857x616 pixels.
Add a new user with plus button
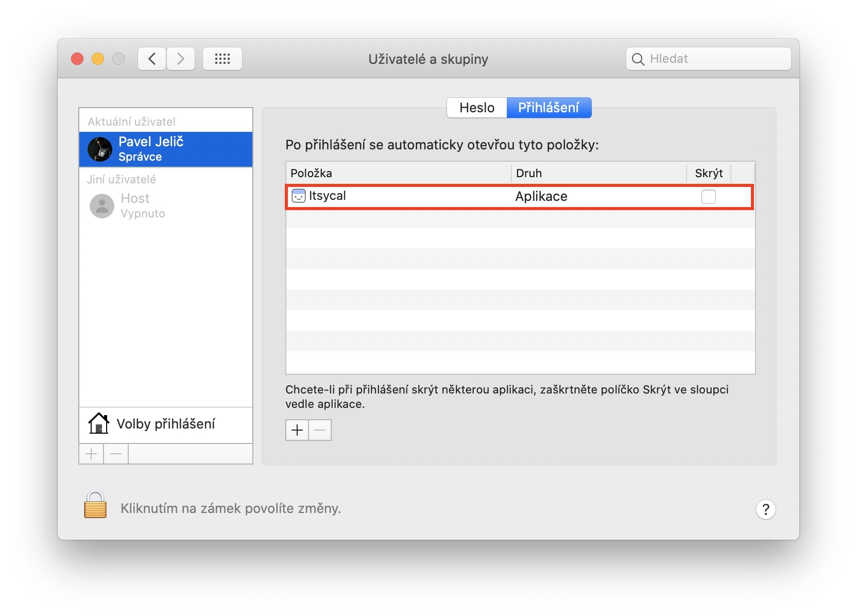pos(91,454)
